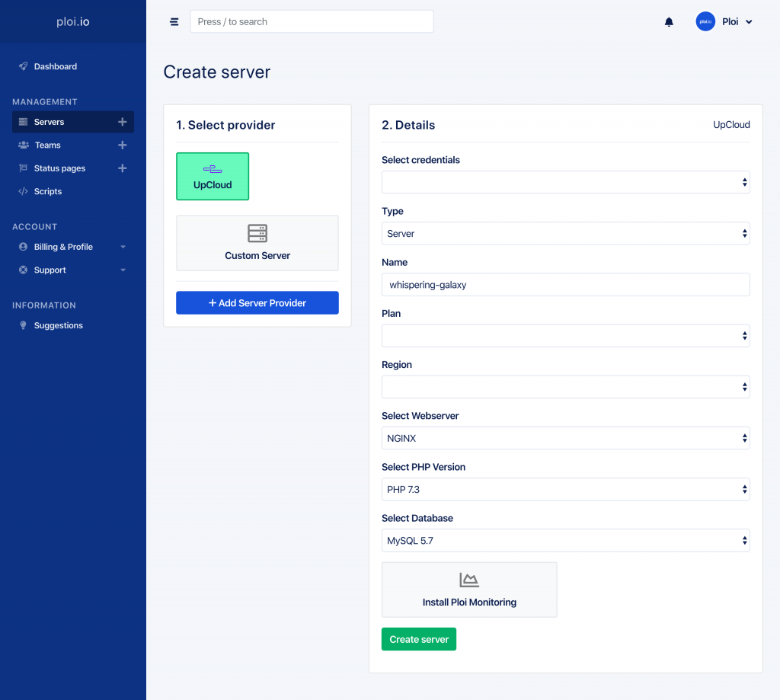780x700 pixels.
Task: Open the Ploi account menu
Action: pos(724,21)
